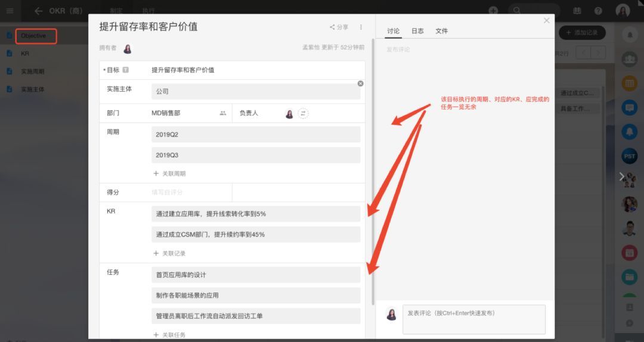Close the record detail dialog
644x342 pixels.
point(546,20)
